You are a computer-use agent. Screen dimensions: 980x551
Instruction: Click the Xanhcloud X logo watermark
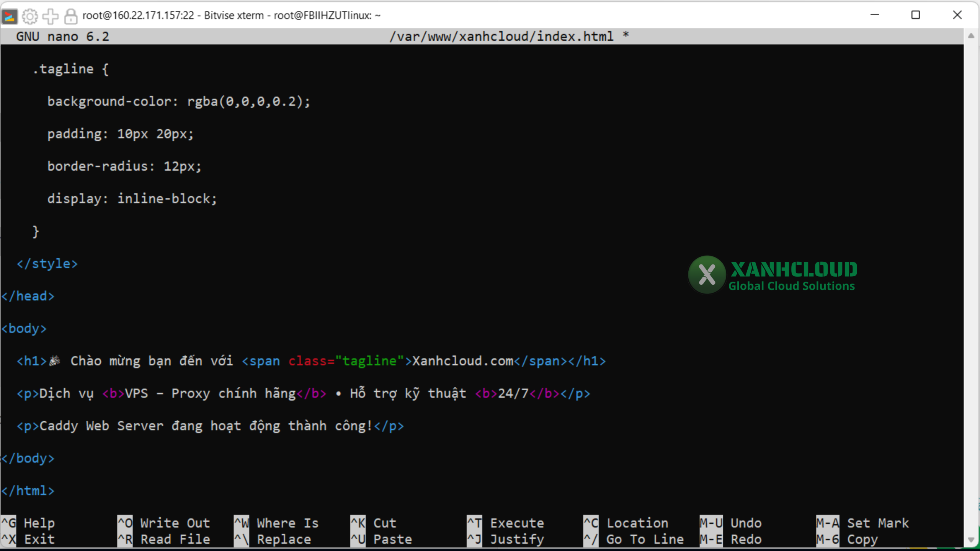point(707,275)
